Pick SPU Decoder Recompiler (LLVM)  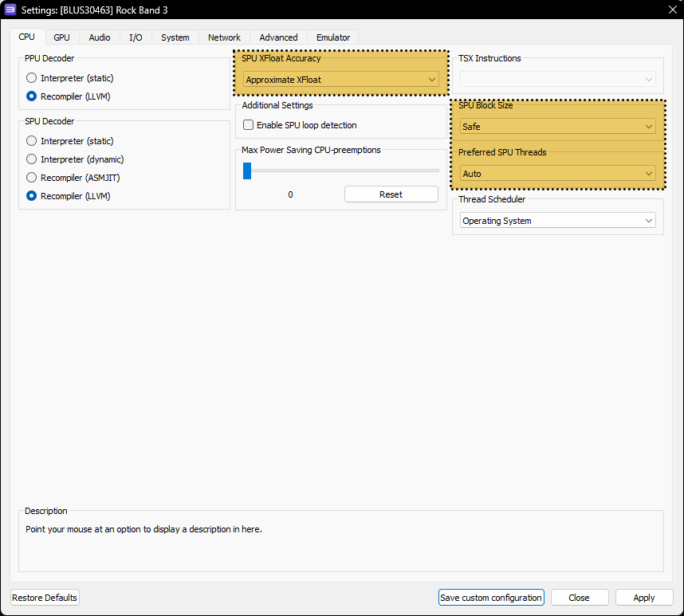[68, 196]
